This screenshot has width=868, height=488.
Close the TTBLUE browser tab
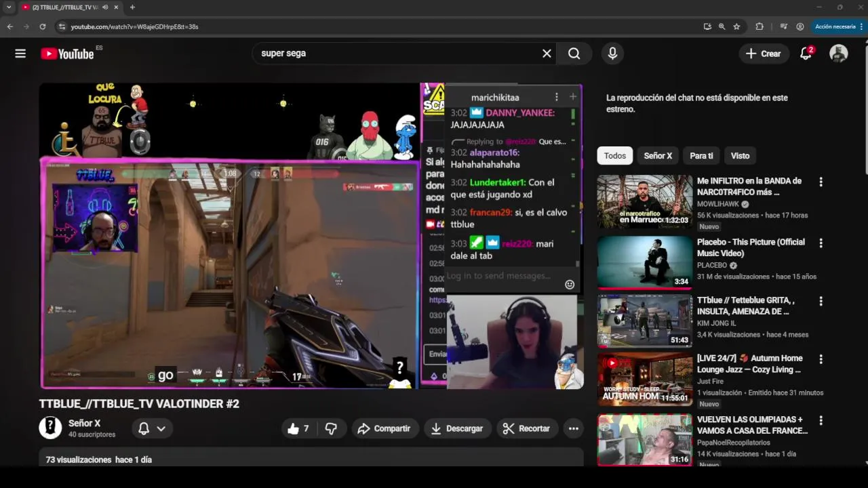tap(116, 7)
